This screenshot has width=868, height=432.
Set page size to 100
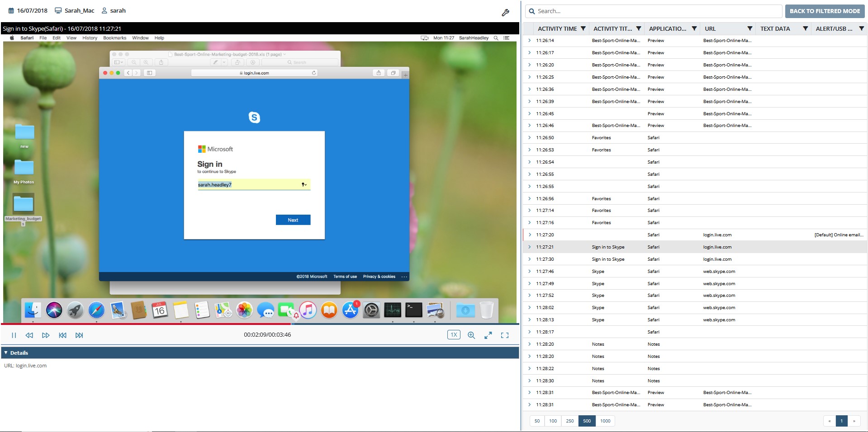pyautogui.click(x=553, y=421)
